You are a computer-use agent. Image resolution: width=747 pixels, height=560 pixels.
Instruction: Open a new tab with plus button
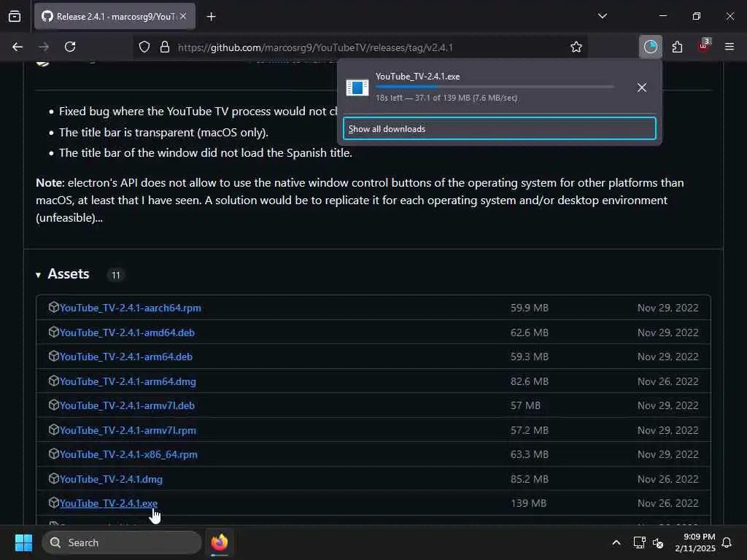click(211, 17)
